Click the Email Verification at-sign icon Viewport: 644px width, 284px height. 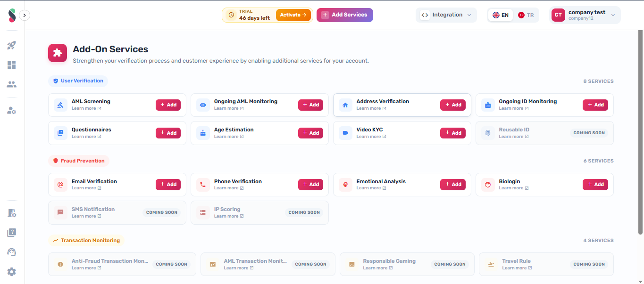click(60, 185)
